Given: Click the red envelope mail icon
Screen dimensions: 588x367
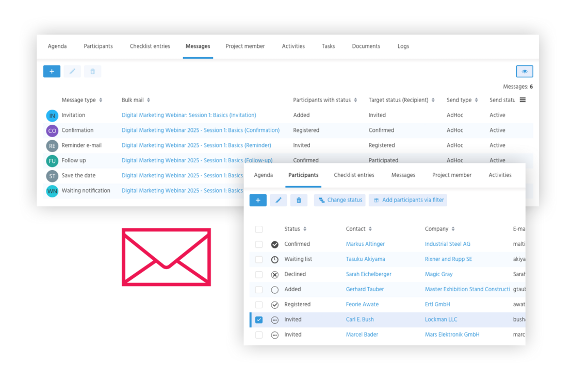Looking at the screenshot, I should pyautogui.click(x=166, y=257).
